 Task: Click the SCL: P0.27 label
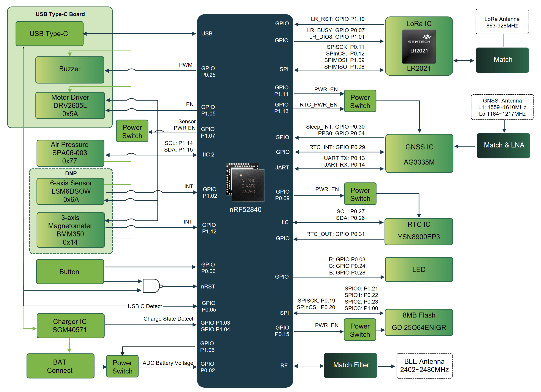350,211
